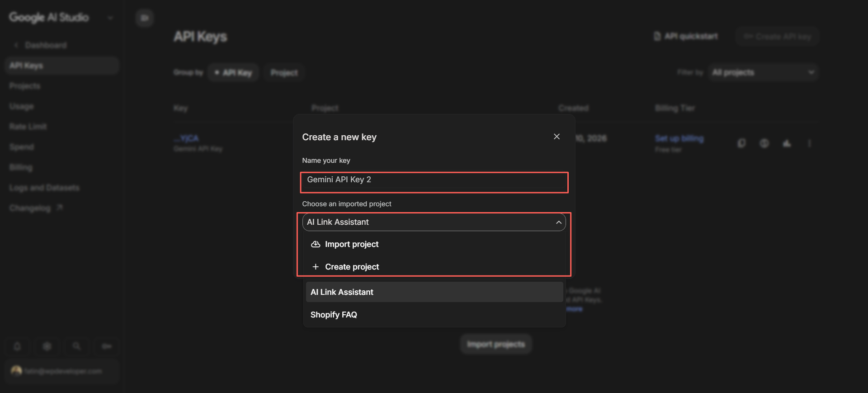Open the usage bar chart icon in key row
The width and height of the screenshot is (868, 393).
point(787,143)
